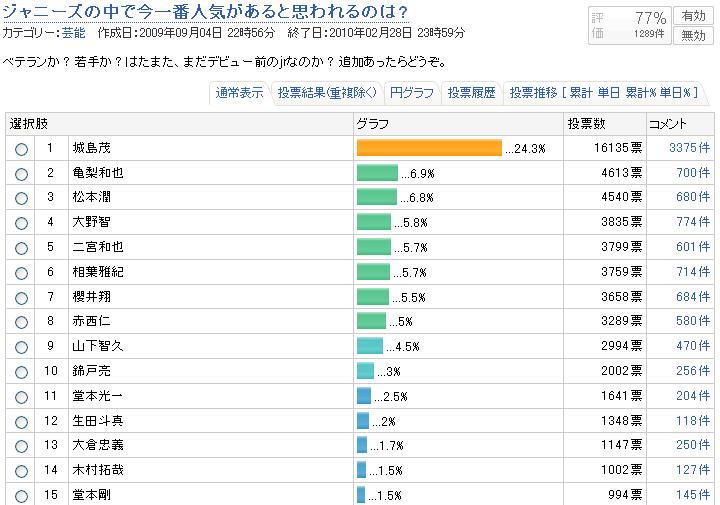The image size is (720, 505).
Task: View 3375件 comments for 城島茂
Action: point(689,149)
